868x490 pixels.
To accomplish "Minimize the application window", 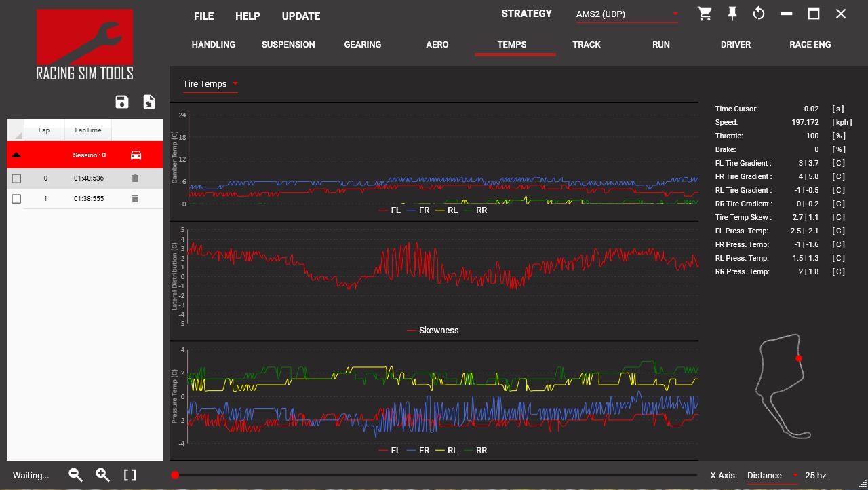I will click(x=787, y=14).
